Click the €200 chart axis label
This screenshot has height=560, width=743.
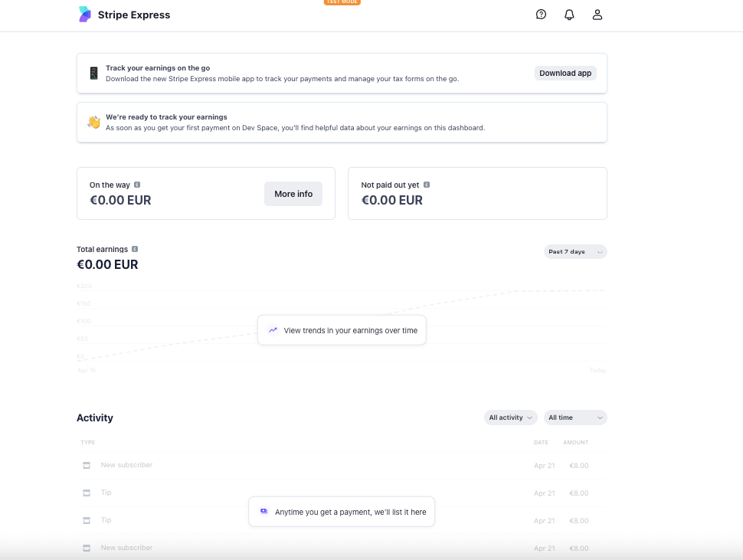(x=84, y=286)
